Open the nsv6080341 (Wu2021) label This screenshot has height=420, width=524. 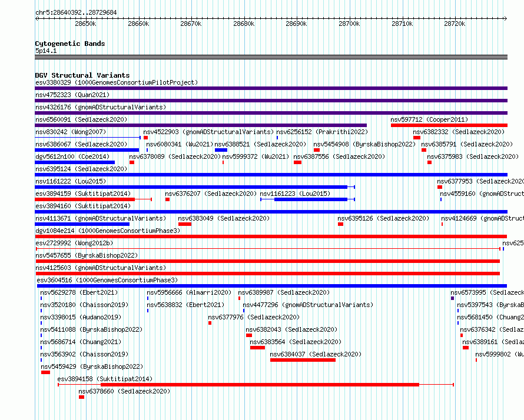coord(180,144)
